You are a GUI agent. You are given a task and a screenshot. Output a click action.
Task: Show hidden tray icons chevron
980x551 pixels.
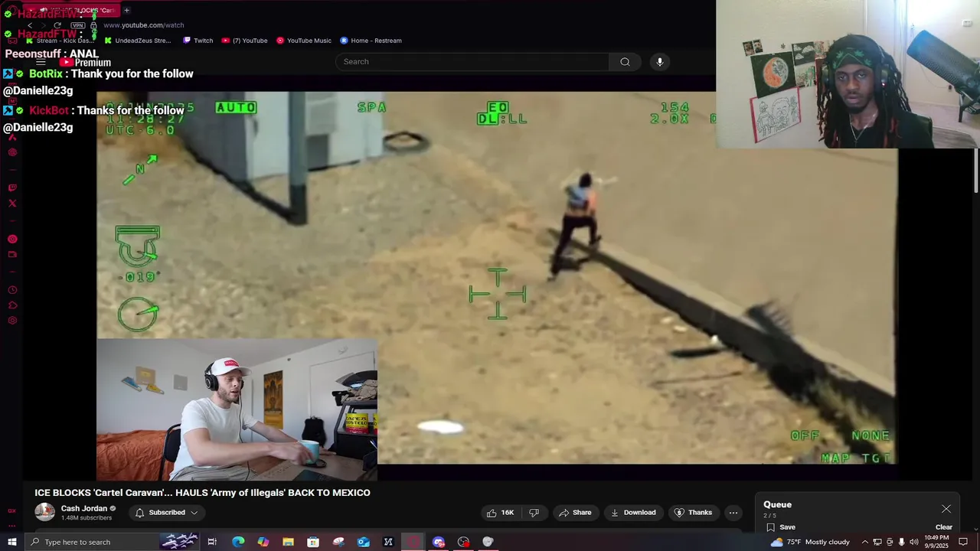click(x=865, y=542)
